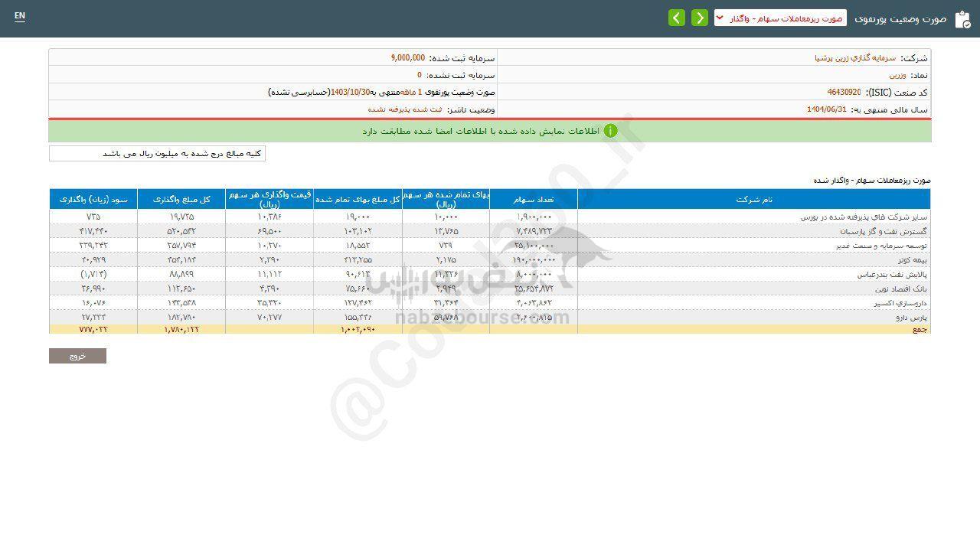The image size is (980, 551).
Task: Click company name 'سرمایه گذاري زرين پرشيا'
Action: 855,58
